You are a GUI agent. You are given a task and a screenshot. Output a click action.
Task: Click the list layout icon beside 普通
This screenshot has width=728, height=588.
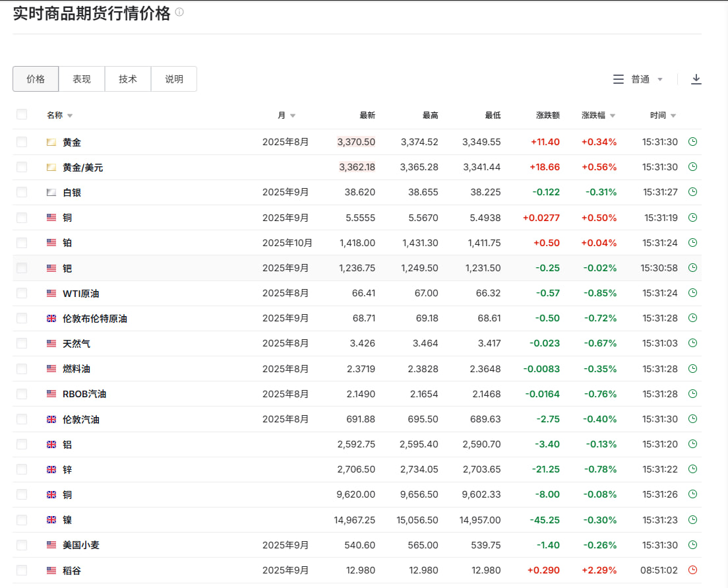tap(619, 79)
